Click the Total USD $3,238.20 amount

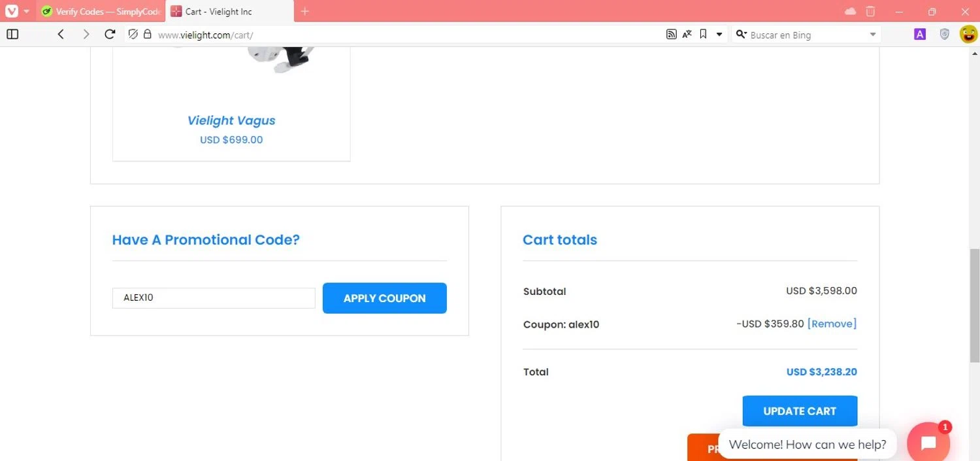[x=821, y=372]
